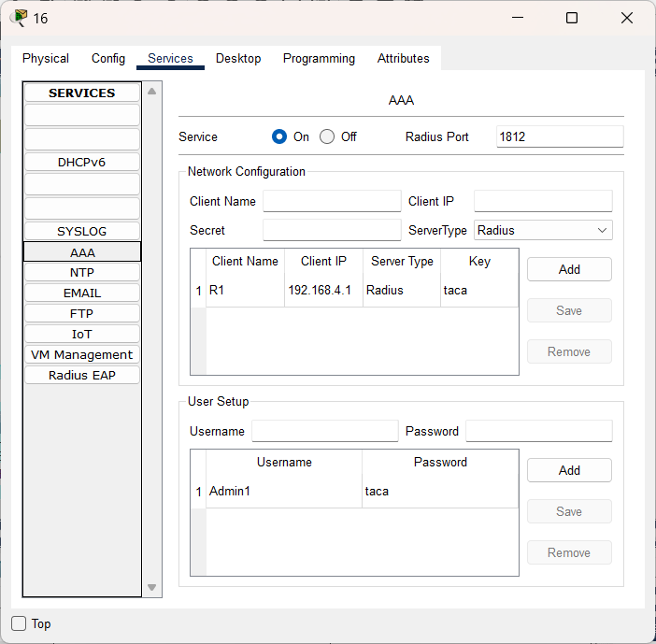Click the Username input field

click(324, 431)
